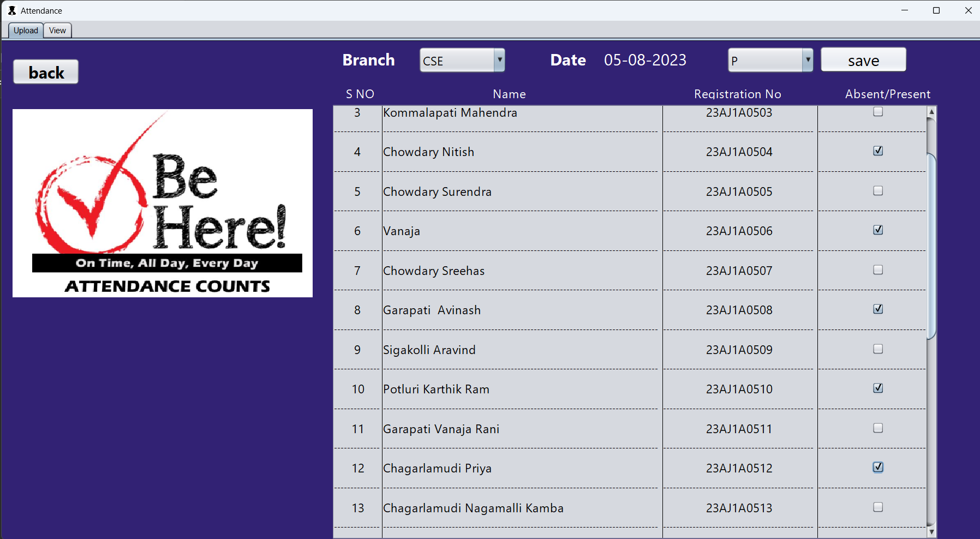
Task: Click the Absent/Present column header
Action: pyautogui.click(x=888, y=94)
